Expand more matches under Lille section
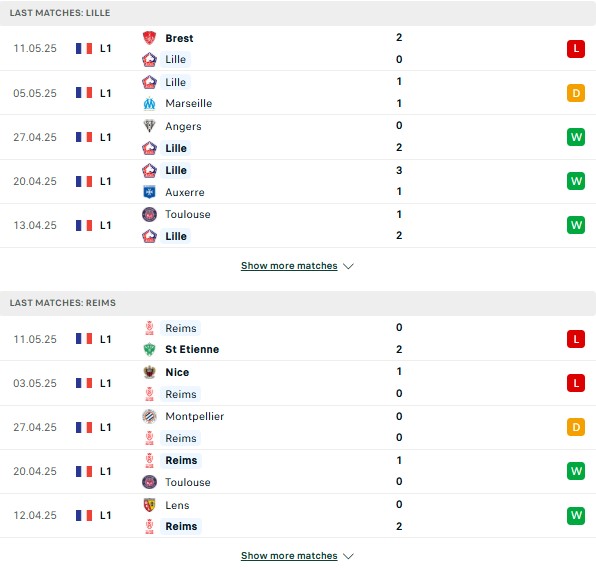Screen dimensions: 596x571 [289, 266]
